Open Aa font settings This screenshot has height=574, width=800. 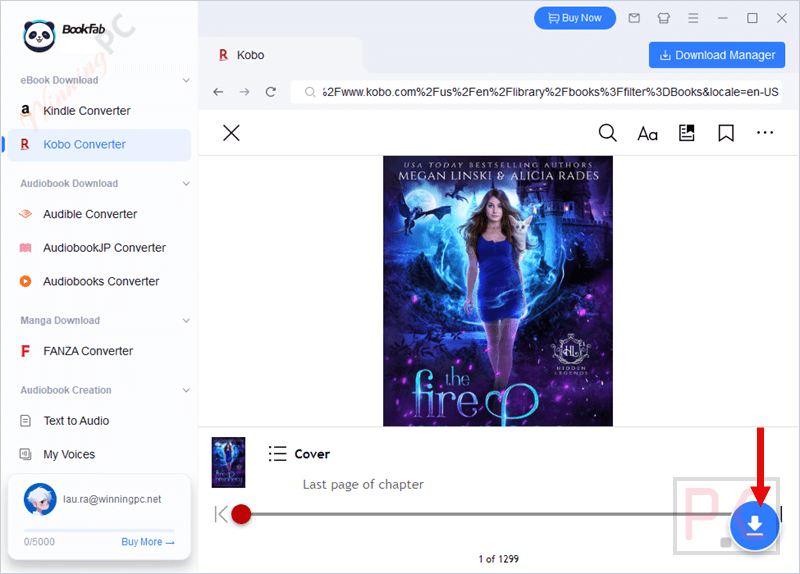[647, 134]
